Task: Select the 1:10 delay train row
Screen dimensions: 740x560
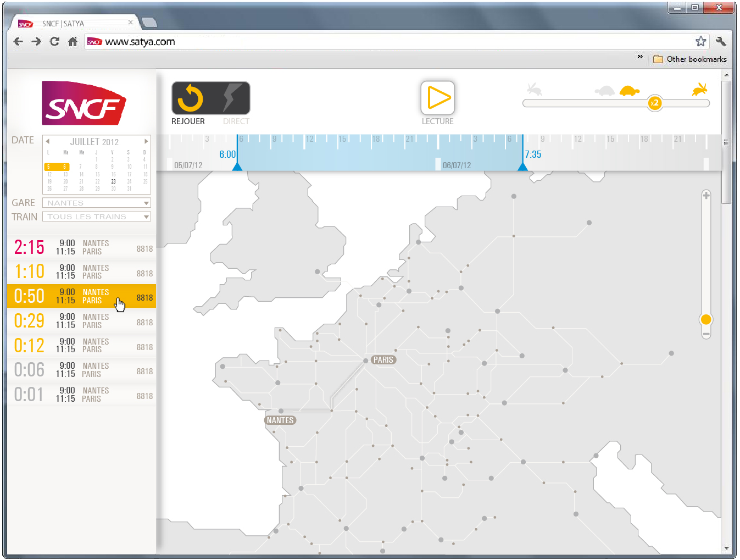Action: [81, 272]
